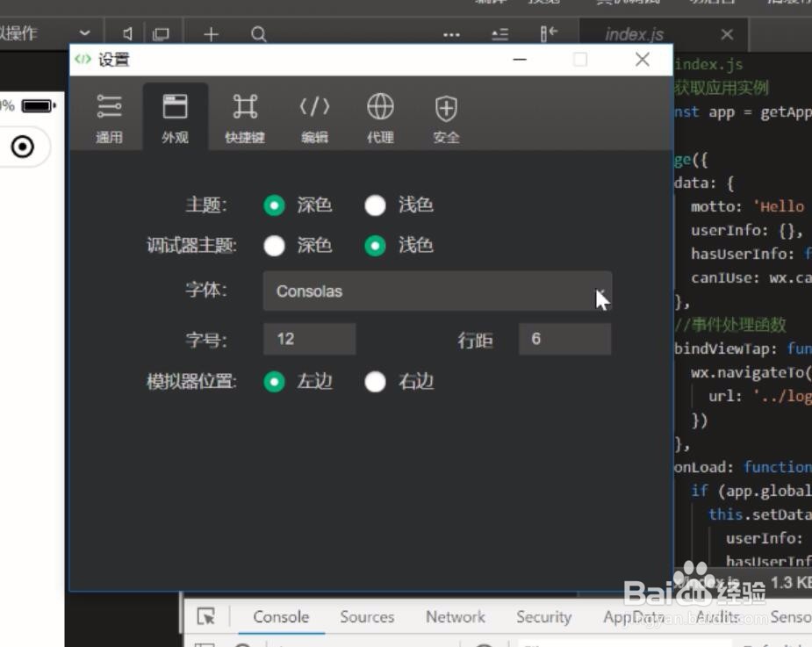Switch to the Sources debugger tab
Screen dimensions: 812x647
coord(366,616)
